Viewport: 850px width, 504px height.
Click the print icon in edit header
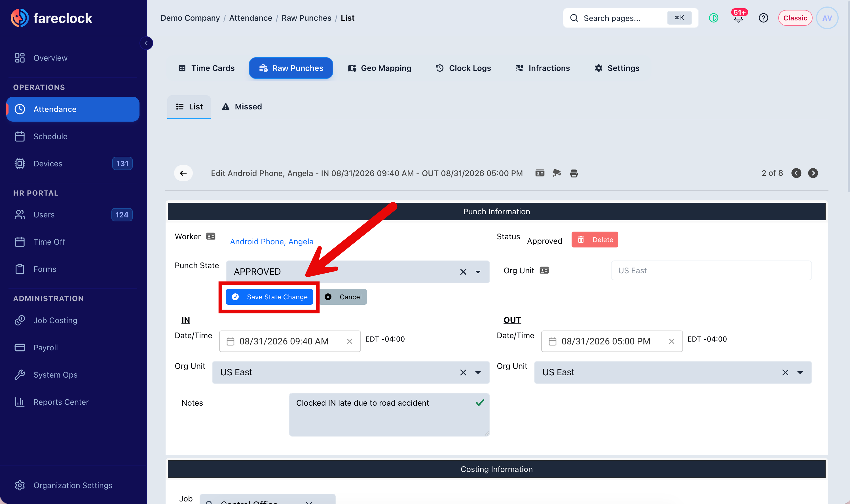574,173
